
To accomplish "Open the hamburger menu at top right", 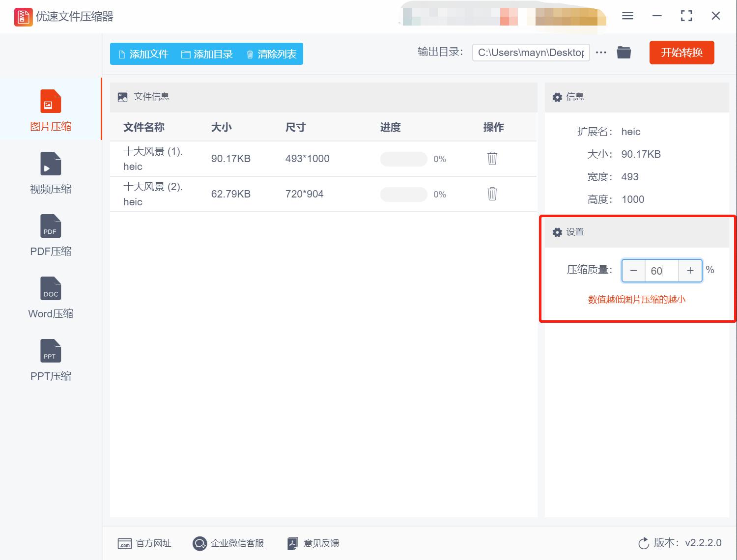I will (x=627, y=16).
